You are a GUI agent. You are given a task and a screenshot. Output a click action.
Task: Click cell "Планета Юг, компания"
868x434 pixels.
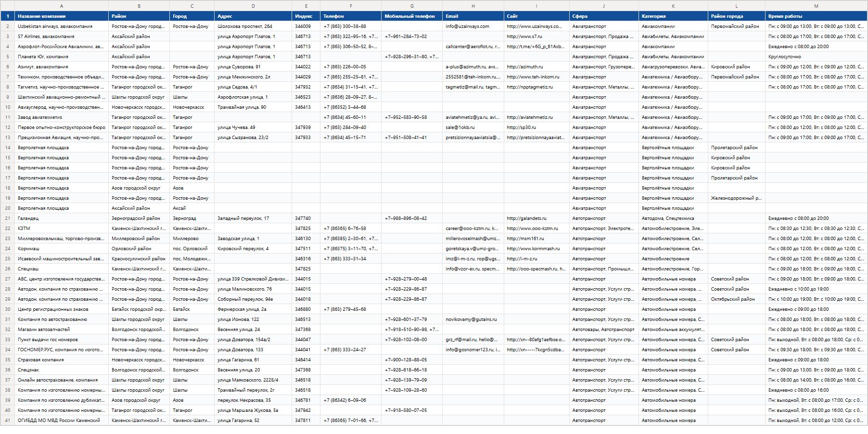tap(62, 57)
